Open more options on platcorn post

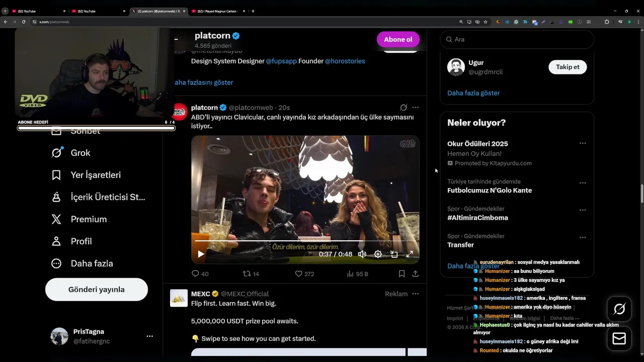(415, 108)
